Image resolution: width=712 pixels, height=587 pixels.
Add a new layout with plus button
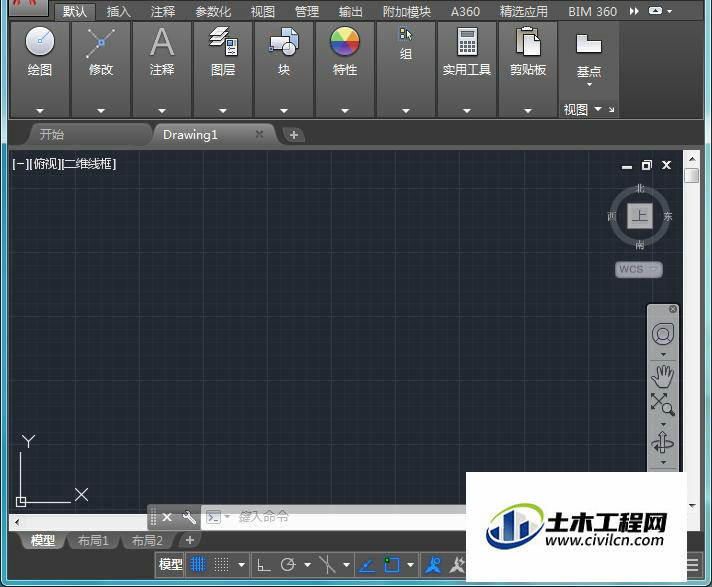[190, 540]
